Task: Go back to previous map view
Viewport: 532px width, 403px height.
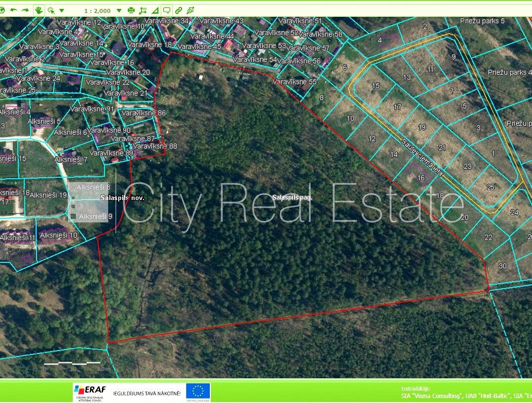Action: point(14,10)
